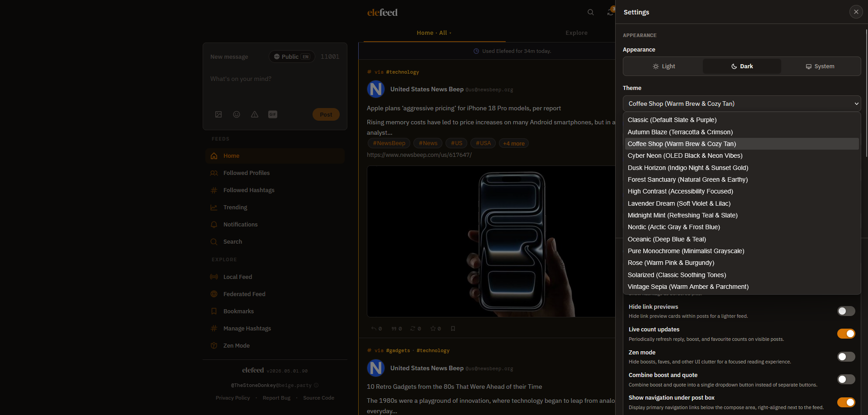Choose Dusk Horizon theme option

[x=742, y=168]
